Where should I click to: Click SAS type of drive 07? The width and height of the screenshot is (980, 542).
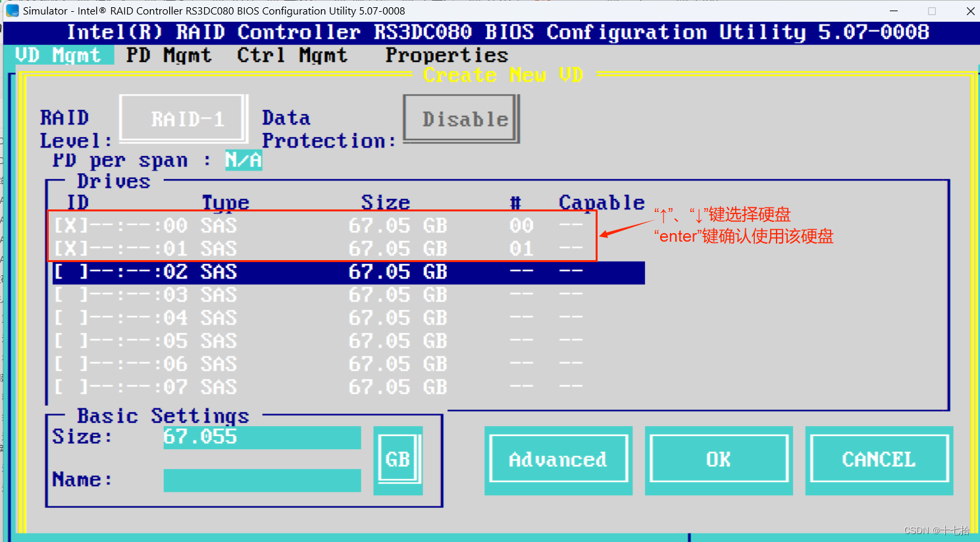[x=219, y=387]
